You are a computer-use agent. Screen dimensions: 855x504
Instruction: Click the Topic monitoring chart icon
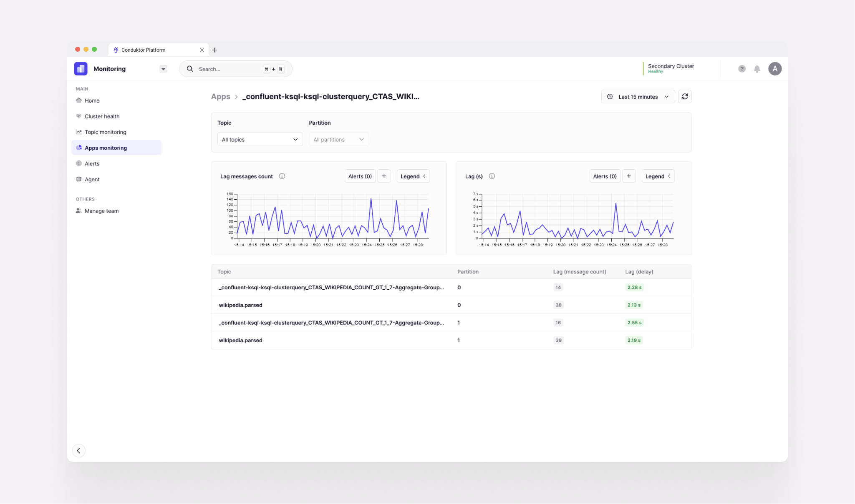point(79,132)
